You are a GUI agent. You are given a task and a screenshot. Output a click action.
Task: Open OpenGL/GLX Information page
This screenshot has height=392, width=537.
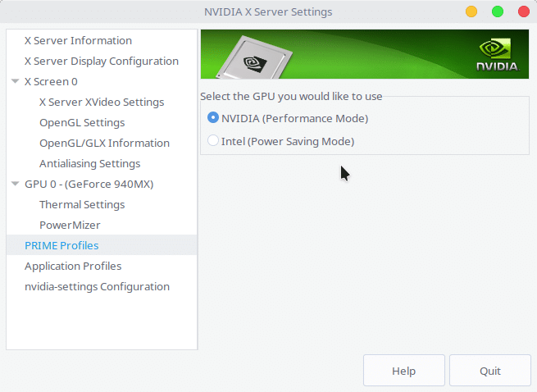[x=104, y=143]
